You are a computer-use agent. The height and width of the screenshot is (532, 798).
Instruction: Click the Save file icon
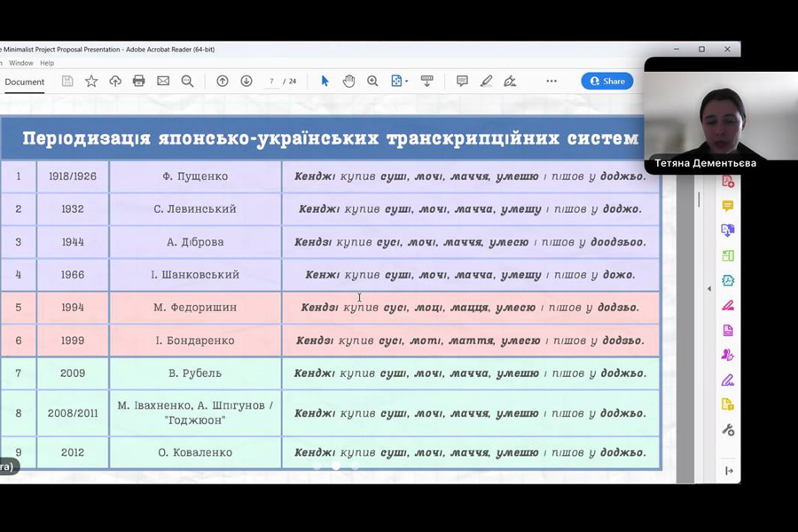[x=67, y=81]
